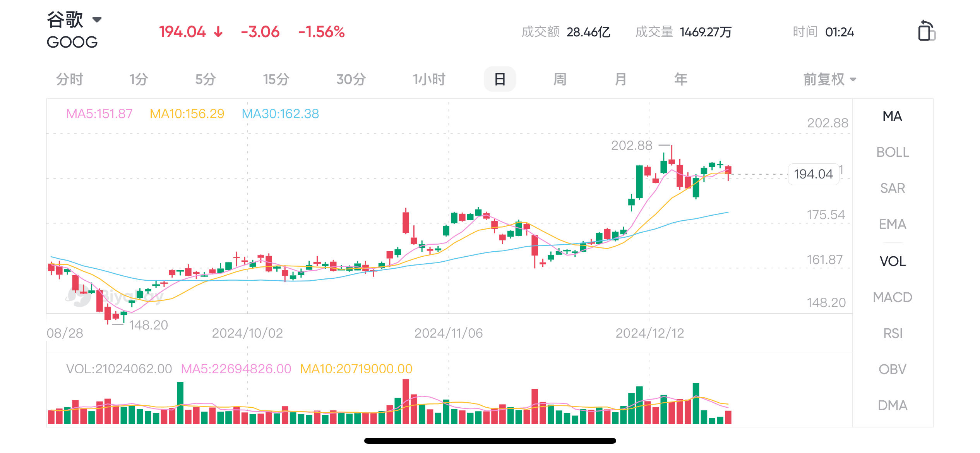Switch to 1小时 chart interval
This screenshot has width=980, height=453.
[429, 79]
